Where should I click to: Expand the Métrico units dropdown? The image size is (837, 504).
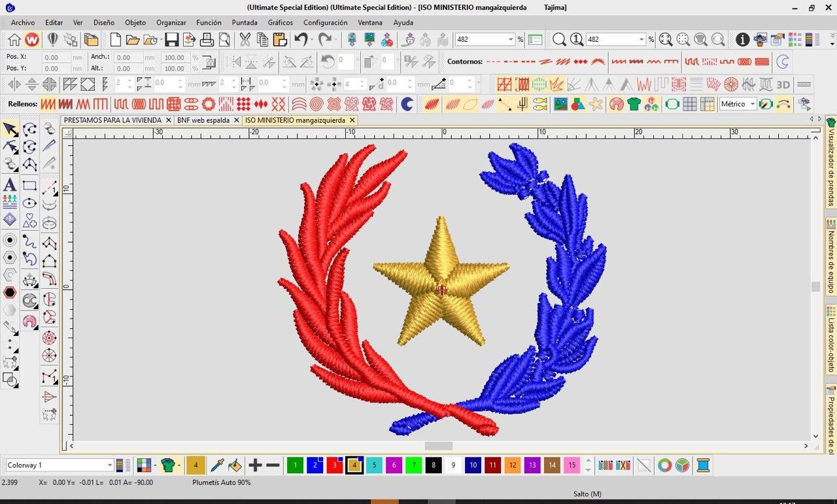click(753, 104)
